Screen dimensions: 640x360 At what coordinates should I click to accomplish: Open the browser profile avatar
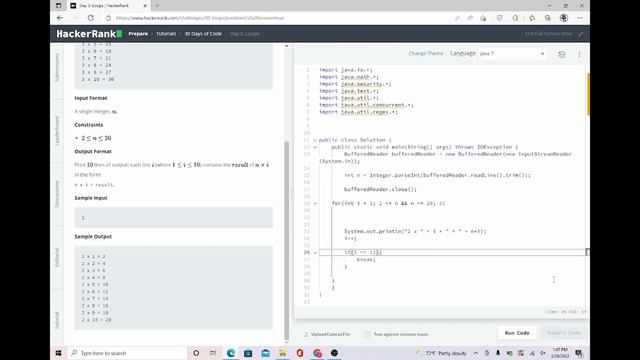pyautogui.click(x=564, y=18)
